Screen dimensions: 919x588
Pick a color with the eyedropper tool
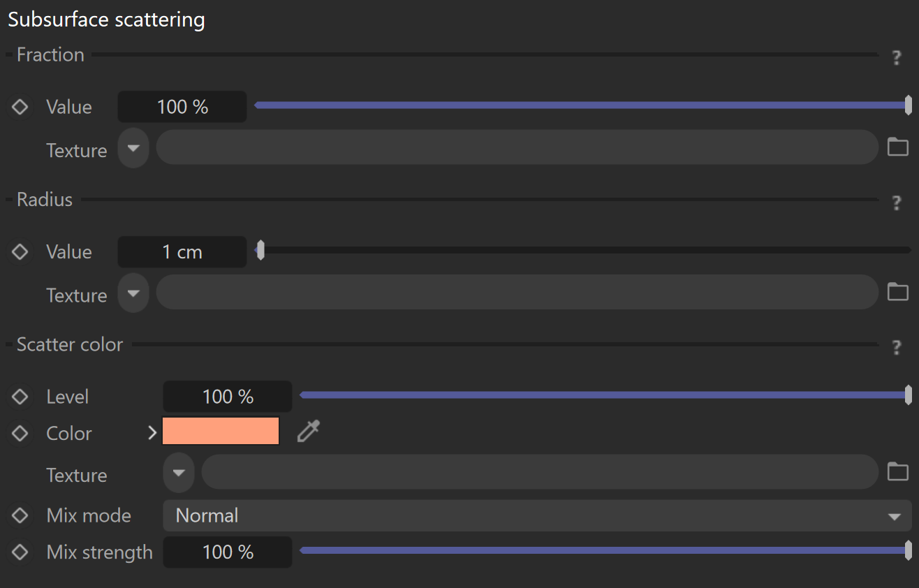coord(308,432)
